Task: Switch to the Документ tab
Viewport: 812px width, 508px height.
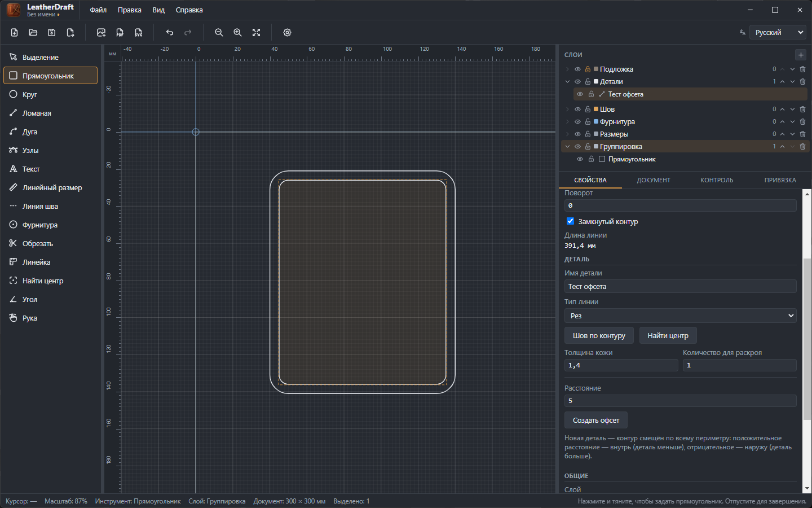Action: [654, 180]
